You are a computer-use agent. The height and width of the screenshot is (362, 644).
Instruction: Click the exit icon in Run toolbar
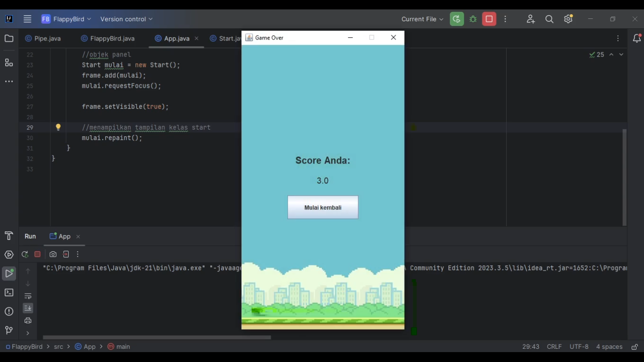tap(66, 255)
